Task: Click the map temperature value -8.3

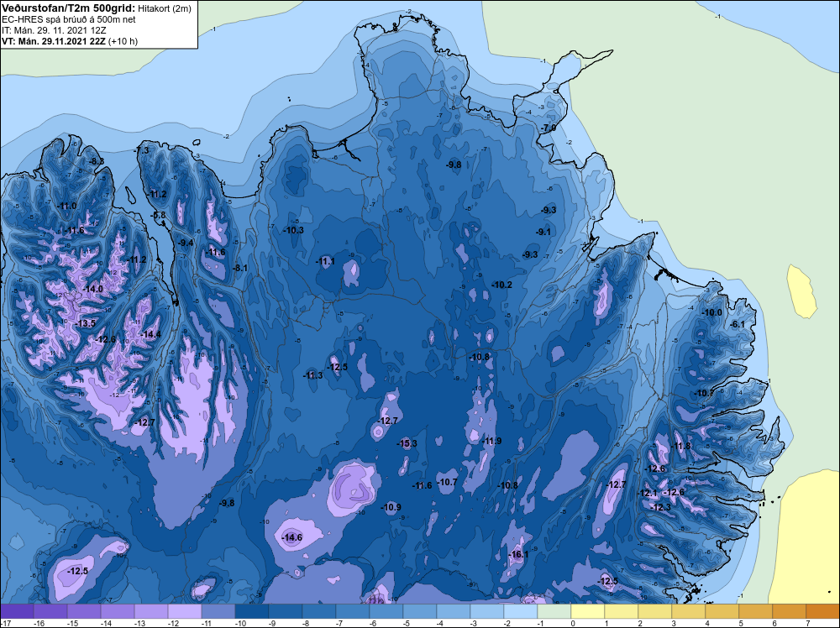Action: pyautogui.click(x=97, y=161)
